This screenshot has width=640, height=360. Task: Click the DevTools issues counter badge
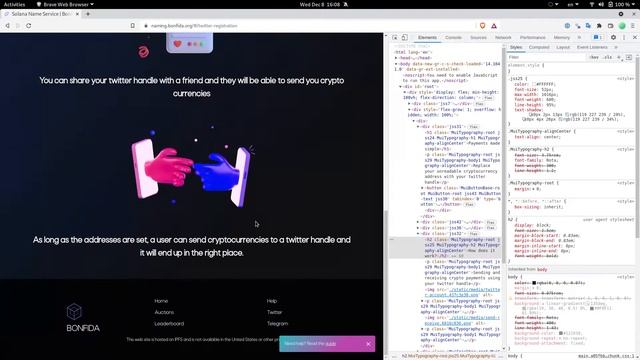(598, 38)
